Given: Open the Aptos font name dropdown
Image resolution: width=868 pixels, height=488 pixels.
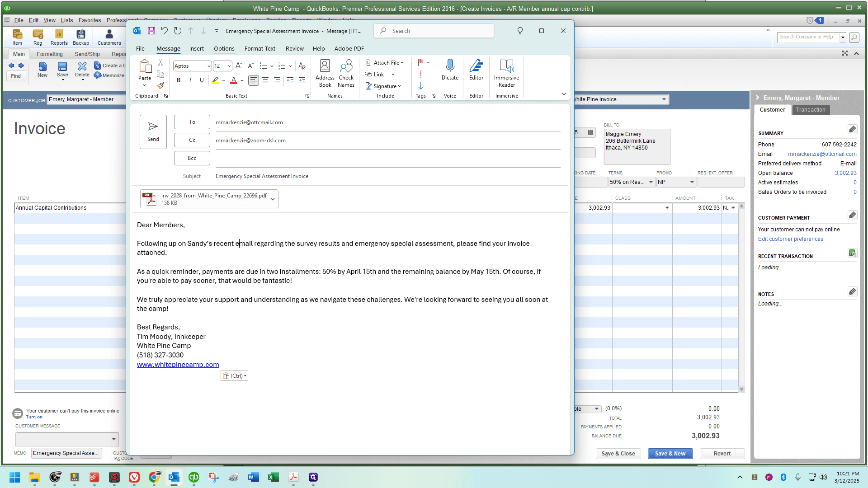Looking at the screenshot, I should pyautogui.click(x=209, y=66).
